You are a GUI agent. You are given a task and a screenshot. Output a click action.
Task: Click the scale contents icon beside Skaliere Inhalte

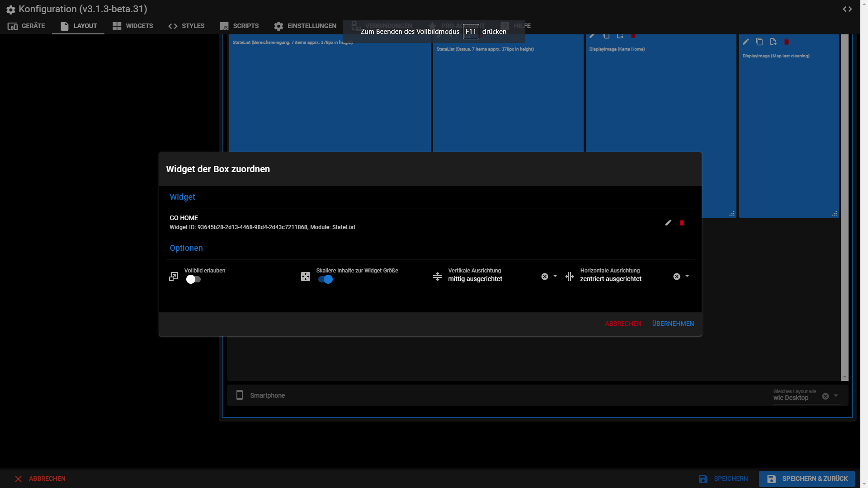[x=306, y=276]
